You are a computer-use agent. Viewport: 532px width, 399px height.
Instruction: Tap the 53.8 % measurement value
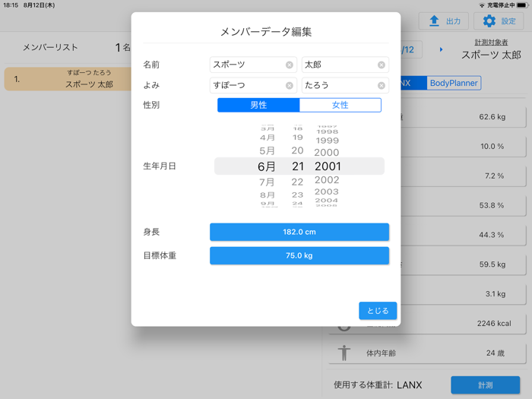491,206
